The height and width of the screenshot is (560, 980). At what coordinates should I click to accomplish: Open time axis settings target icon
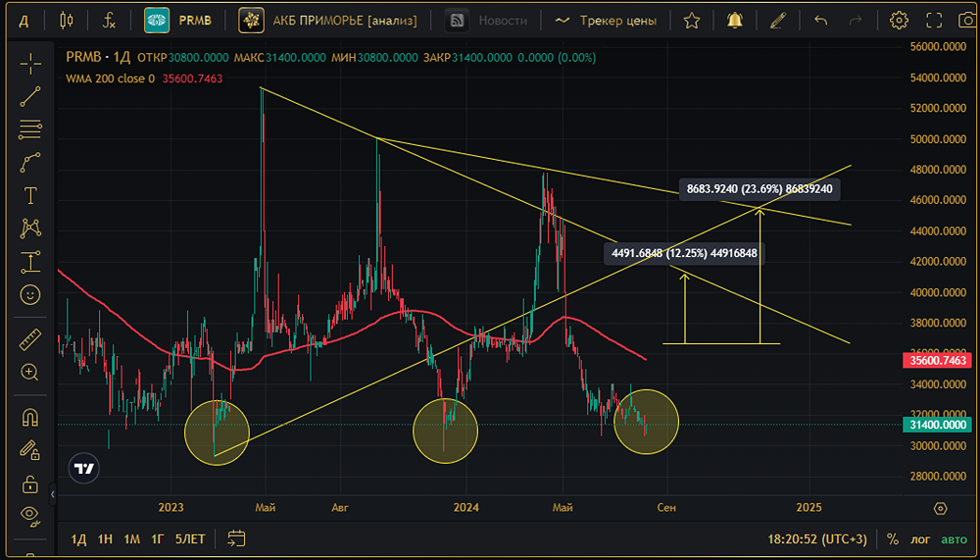click(940, 508)
